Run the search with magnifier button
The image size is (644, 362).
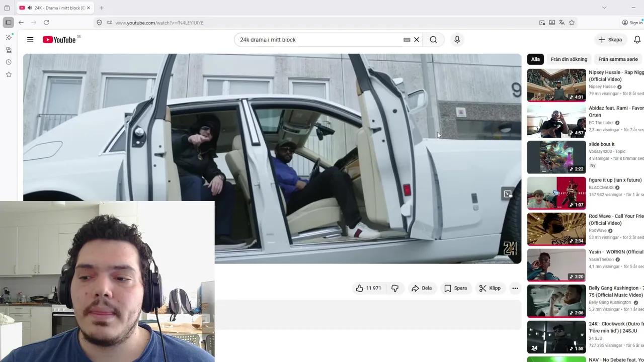coord(433,40)
